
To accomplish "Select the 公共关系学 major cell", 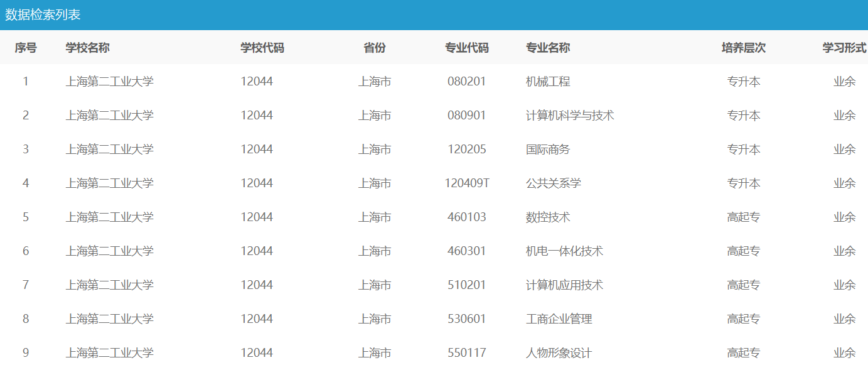I will (x=554, y=183).
